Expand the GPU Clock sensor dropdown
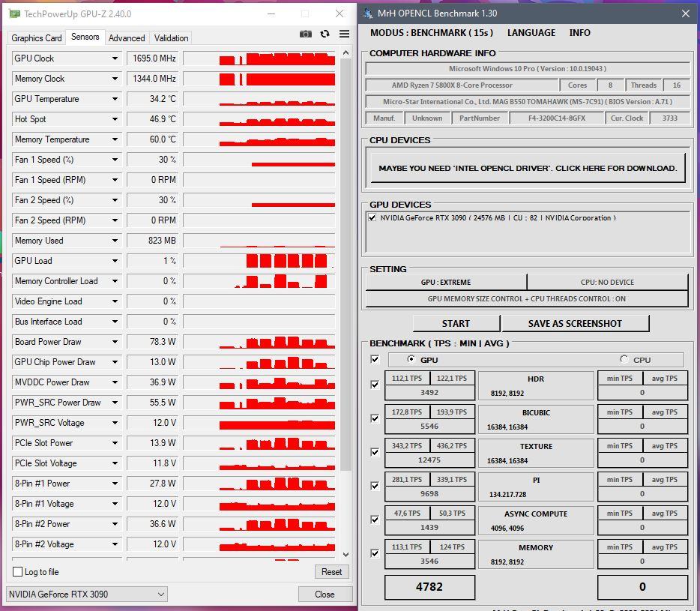 point(115,58)
